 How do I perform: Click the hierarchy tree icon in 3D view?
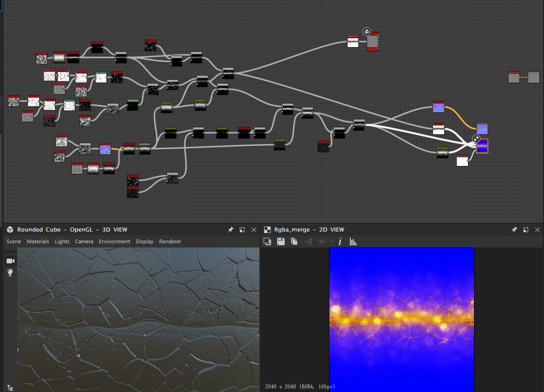[10, 387]
